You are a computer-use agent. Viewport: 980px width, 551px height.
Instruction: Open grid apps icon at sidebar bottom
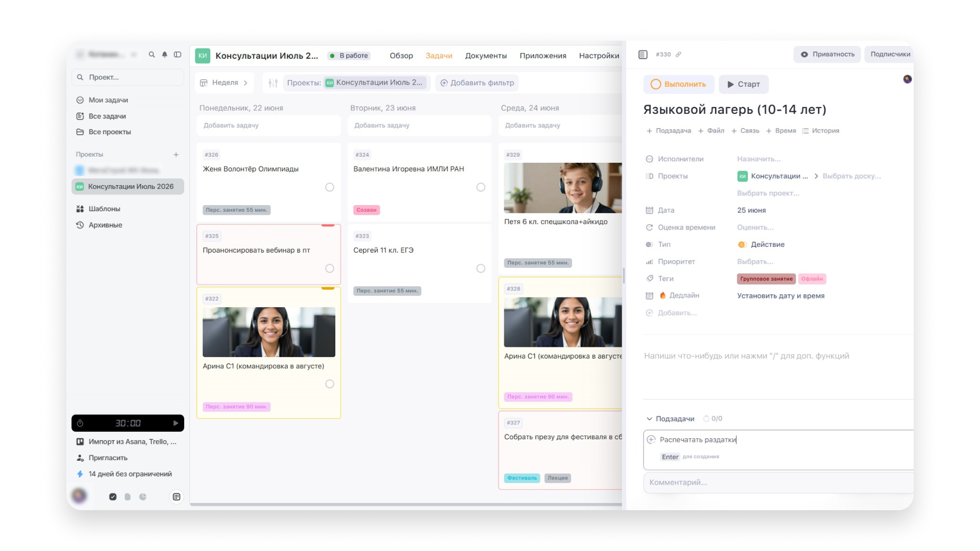coord(177,497)
